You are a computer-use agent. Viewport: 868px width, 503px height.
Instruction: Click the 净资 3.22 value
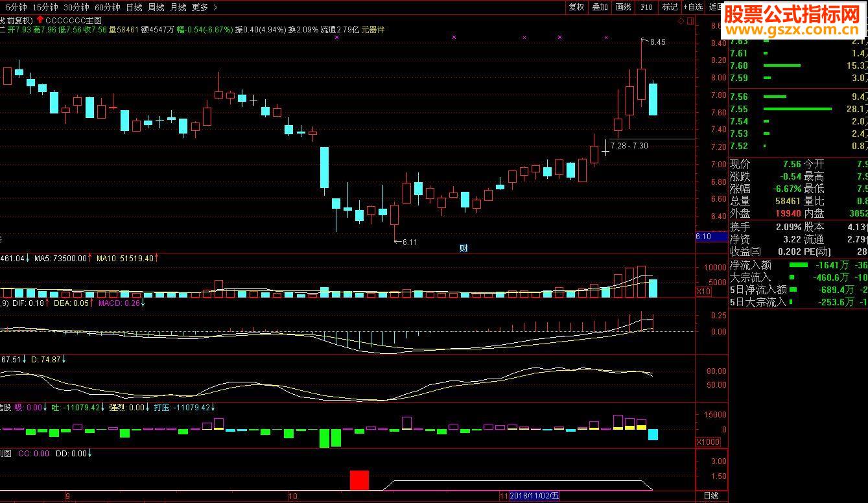[x=792, y=239]
